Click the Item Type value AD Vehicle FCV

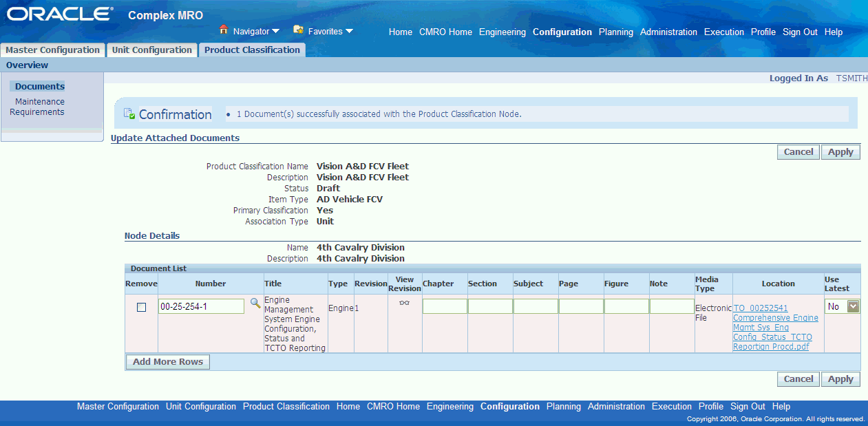click(x=350, y=200)
